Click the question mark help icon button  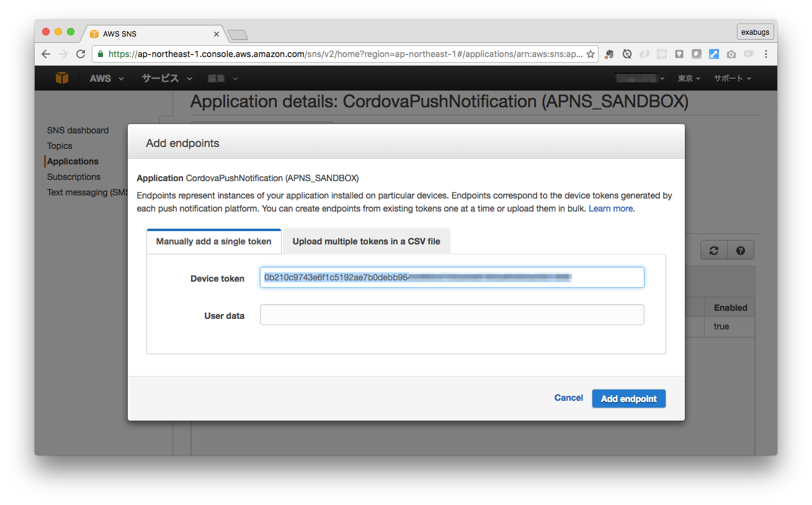pyautogui.click(x=741, y=251)
